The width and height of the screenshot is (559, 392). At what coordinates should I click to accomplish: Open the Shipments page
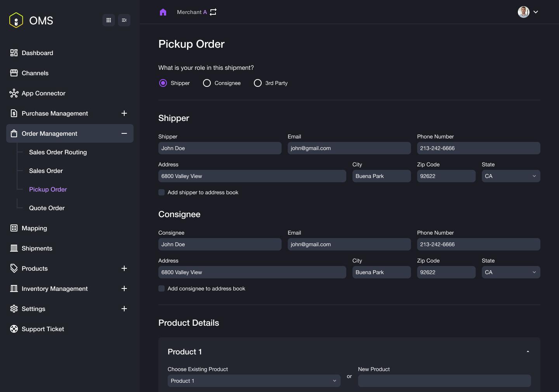[x=37, y=248]
